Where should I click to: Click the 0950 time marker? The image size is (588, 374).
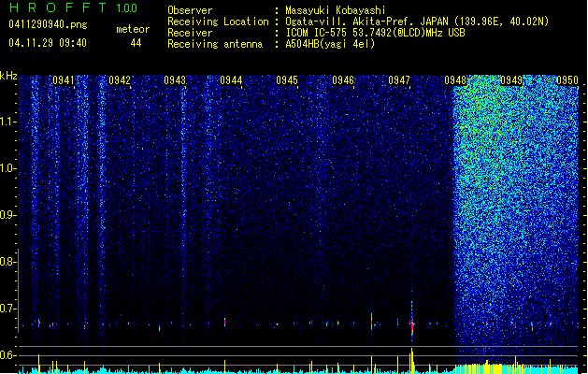(567, 80)
